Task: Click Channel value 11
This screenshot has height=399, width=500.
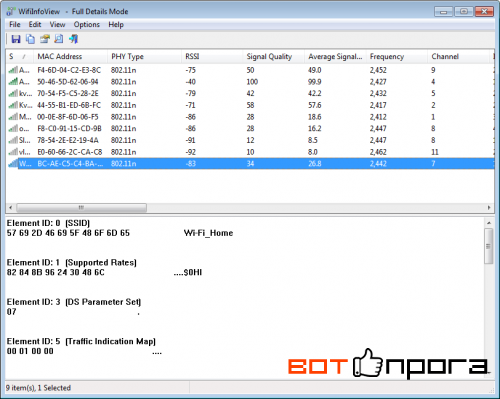Action: point(435,152)
